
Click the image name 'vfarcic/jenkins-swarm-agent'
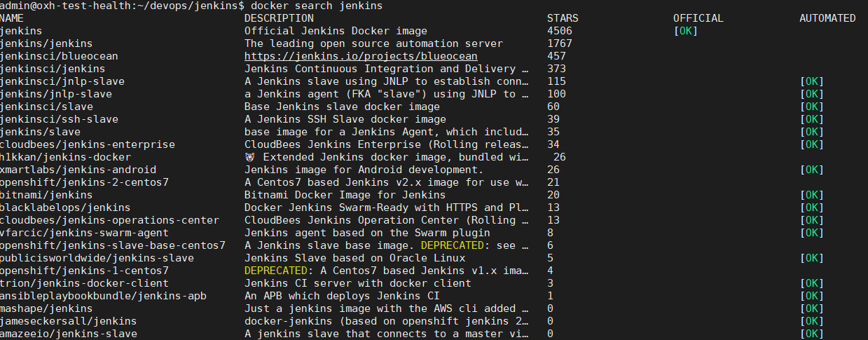coord(83,233)
